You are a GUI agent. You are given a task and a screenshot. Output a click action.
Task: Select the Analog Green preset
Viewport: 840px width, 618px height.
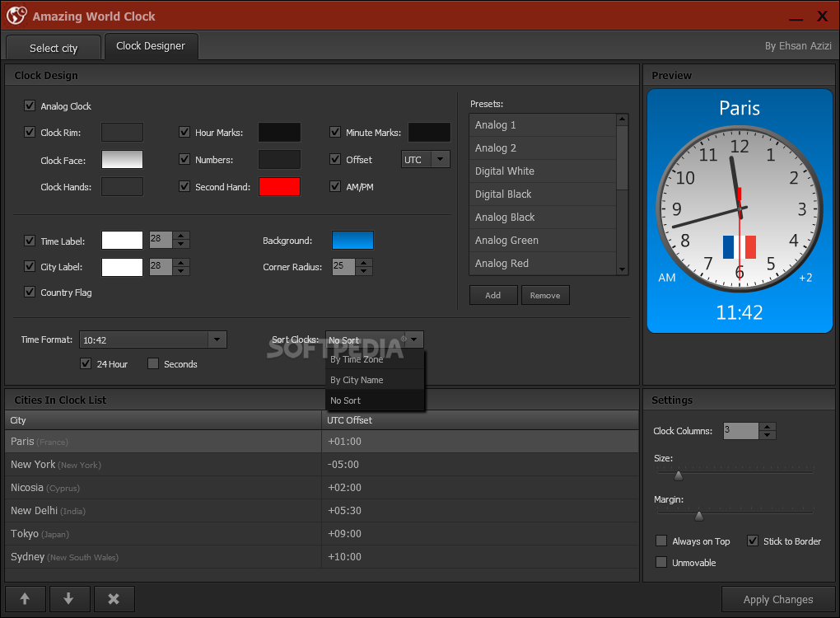point(543,240)
